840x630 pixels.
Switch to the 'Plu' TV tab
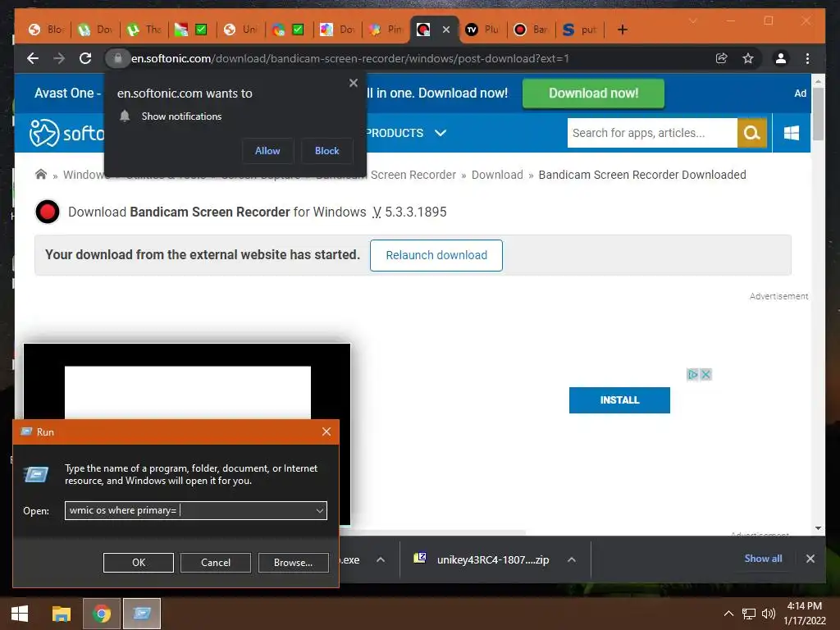482,30
